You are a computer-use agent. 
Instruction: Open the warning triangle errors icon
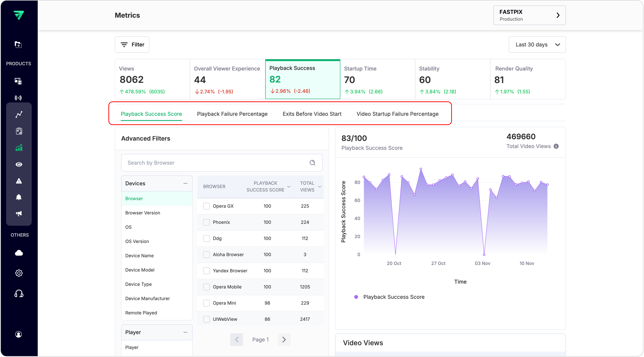point(19,181)
